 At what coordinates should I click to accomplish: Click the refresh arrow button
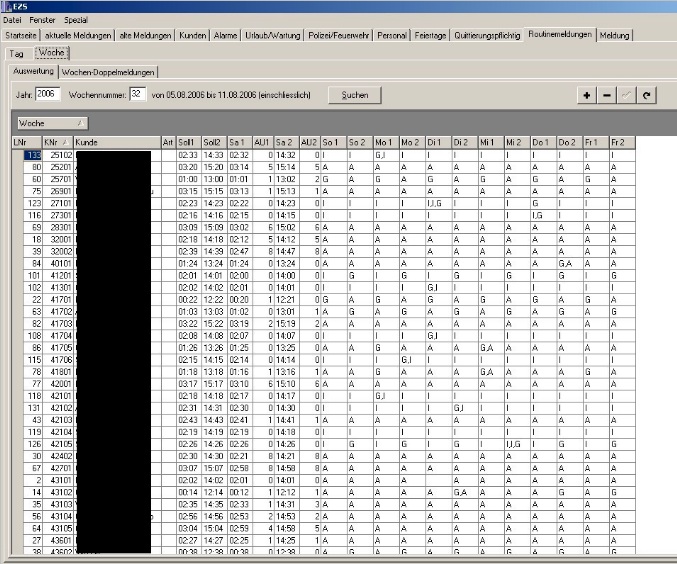tap(646, 95)
